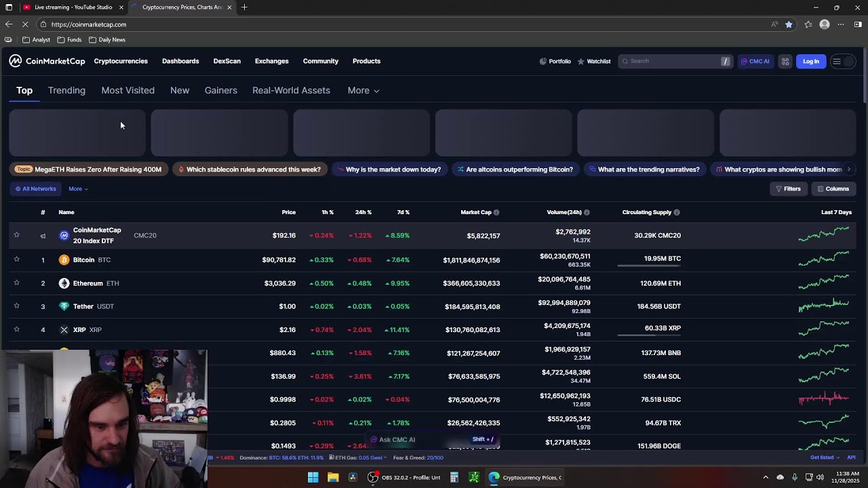The width and height of the screenshot is (868, 488).
Task: Open the Products nav menu
Action: pyautogui.click(x=366, y=61)
